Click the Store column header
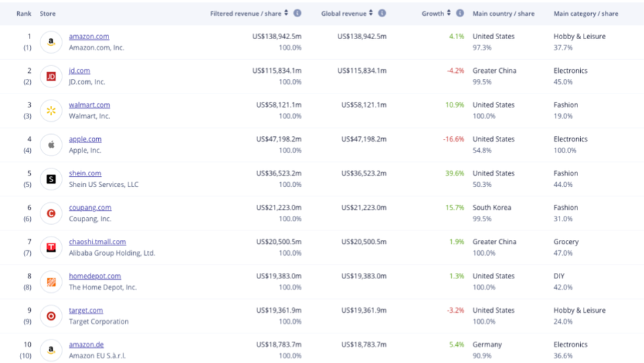This screenshot has width=644, height=363. (47, 14)
